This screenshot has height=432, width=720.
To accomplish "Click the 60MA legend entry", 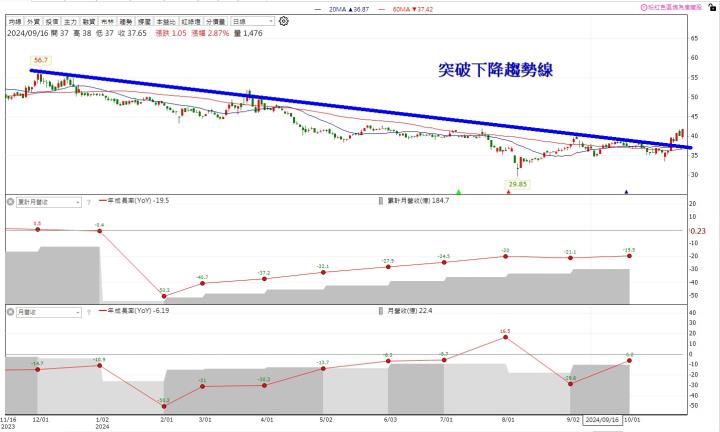I will (406, 9).
